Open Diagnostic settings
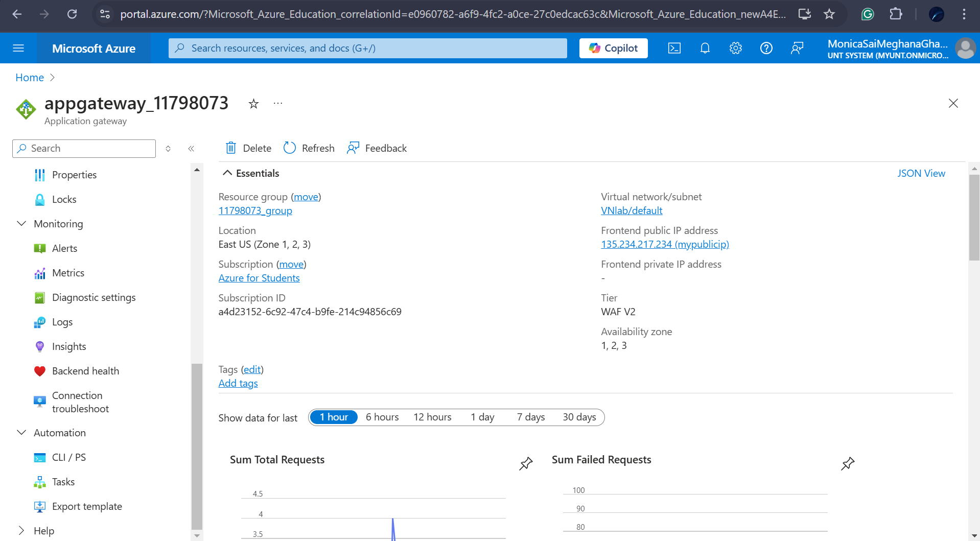980x541 pixels. click(x=94, y=297)
